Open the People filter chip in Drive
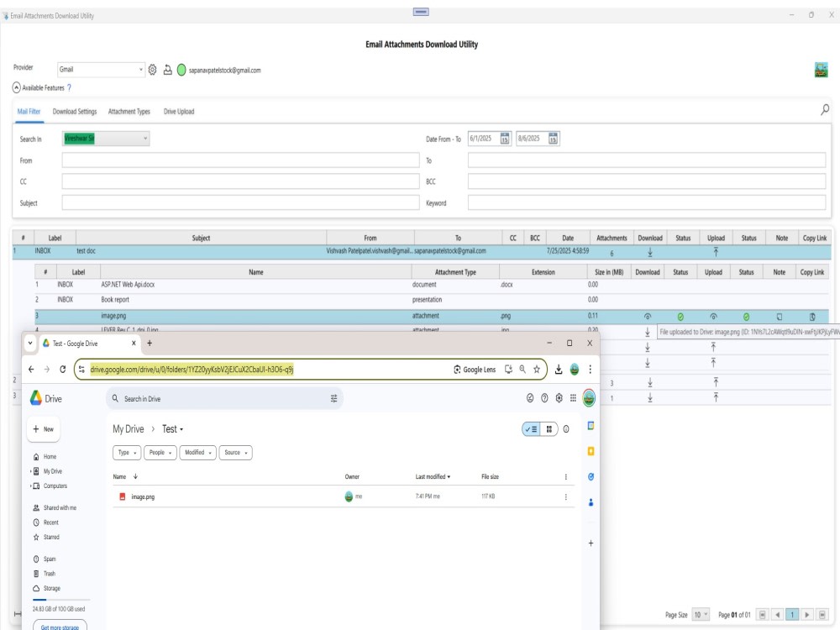 160,453
